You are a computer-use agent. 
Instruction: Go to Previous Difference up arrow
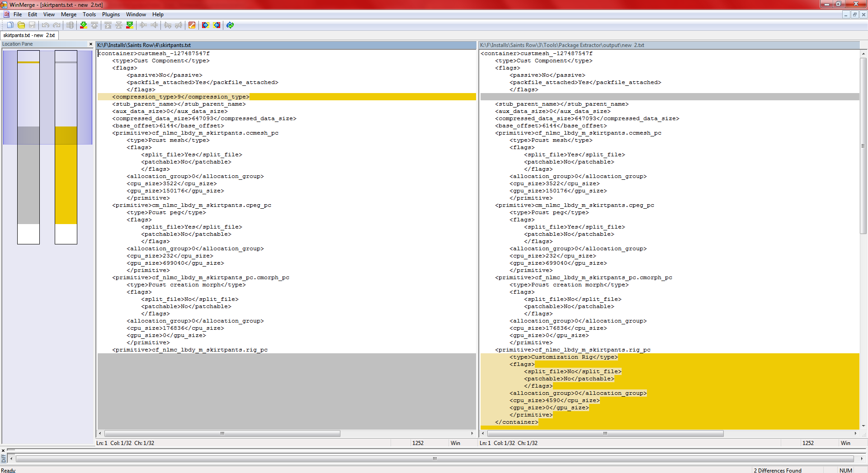coord(94,25)
